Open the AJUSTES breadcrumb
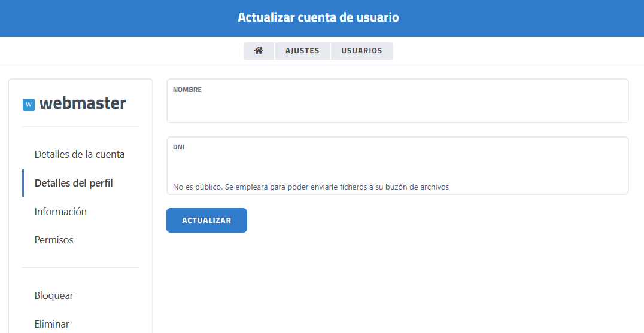 [x=302, y=51]
